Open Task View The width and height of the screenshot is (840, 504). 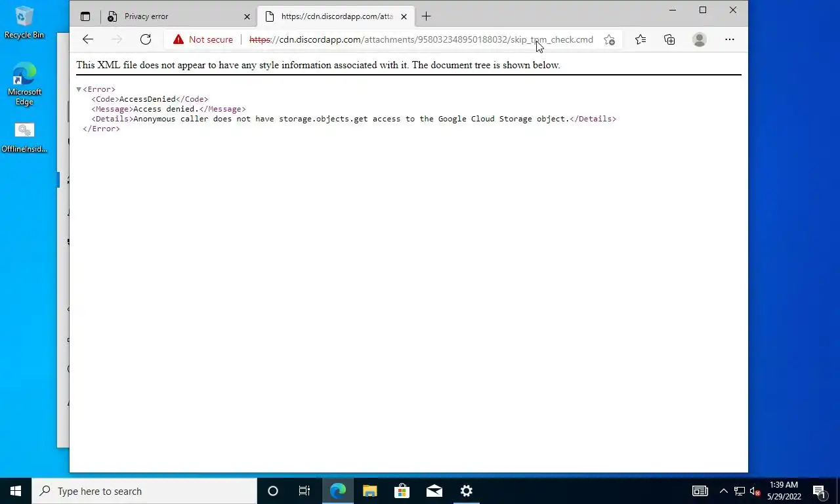coord(304,491)
